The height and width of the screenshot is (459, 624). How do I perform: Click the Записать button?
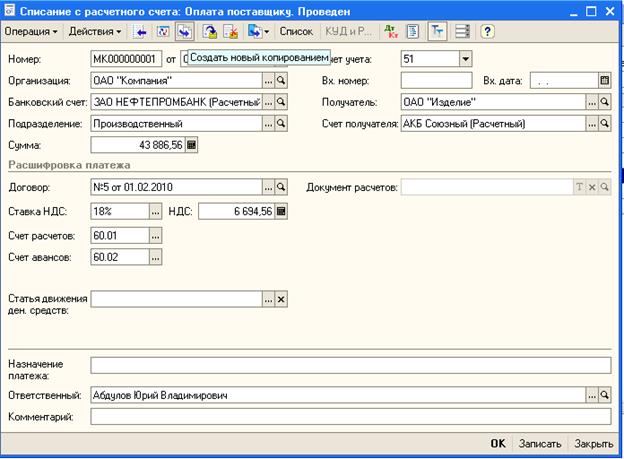[x=539, y=443]
